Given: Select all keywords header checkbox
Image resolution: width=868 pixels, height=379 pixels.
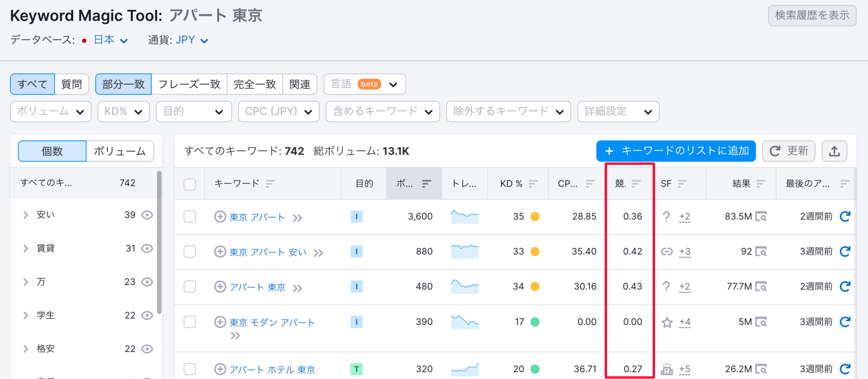Looking at the screenshot, I should (x=189, y=184).
